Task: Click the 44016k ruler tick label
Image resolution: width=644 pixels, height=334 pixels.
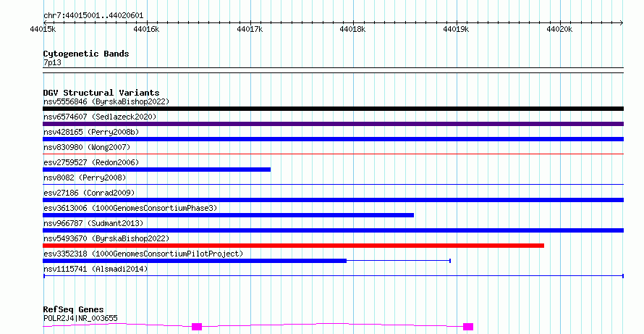Action: [146, 29]
